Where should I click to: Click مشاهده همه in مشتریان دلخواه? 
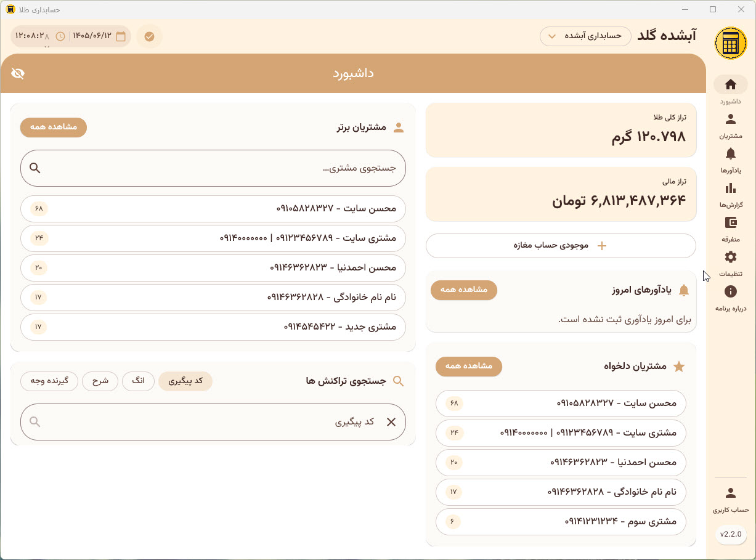click(x=469, y=367)
